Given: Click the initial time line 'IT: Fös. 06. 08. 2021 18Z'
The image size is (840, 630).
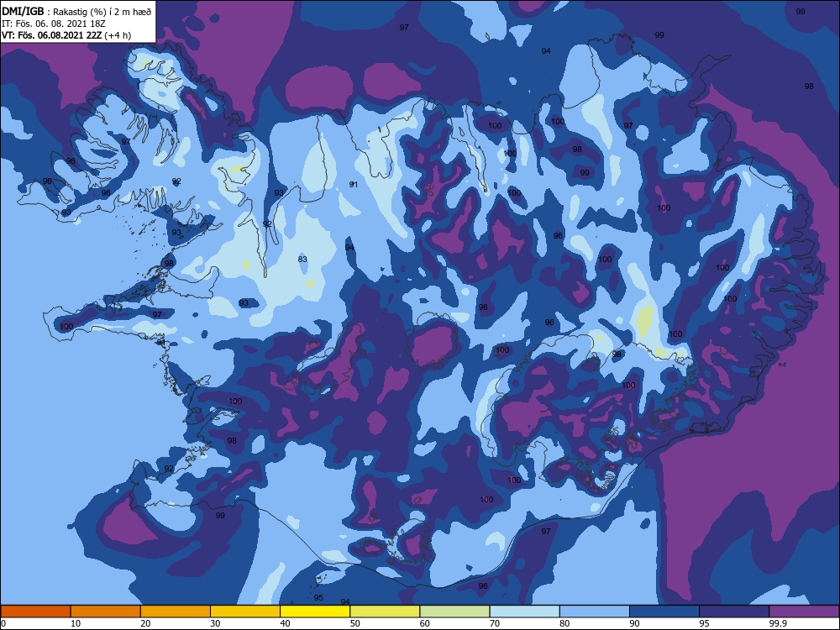Looking at the screenshot, I should tap(53, 24).
